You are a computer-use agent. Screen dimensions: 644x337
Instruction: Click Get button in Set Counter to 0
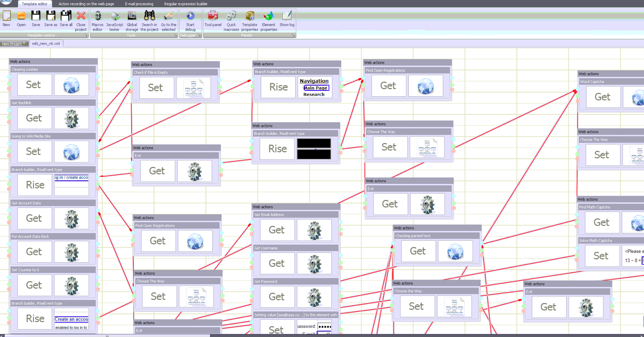pos(35,285)
